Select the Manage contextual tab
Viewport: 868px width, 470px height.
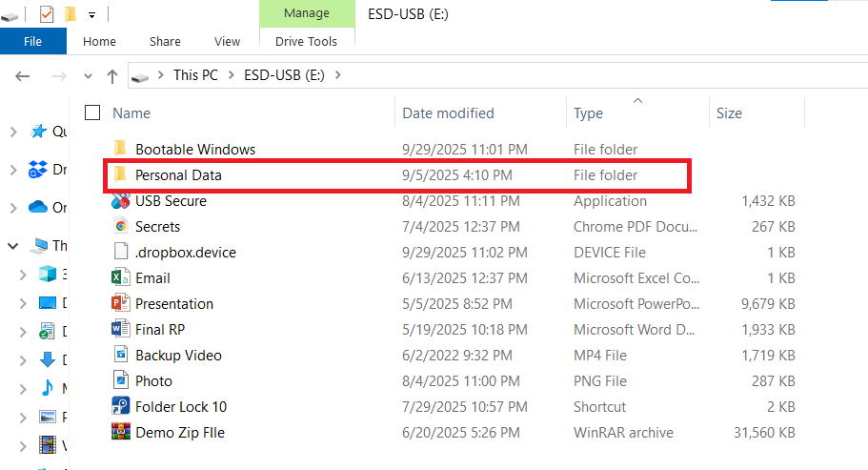[x=307, y=13]
